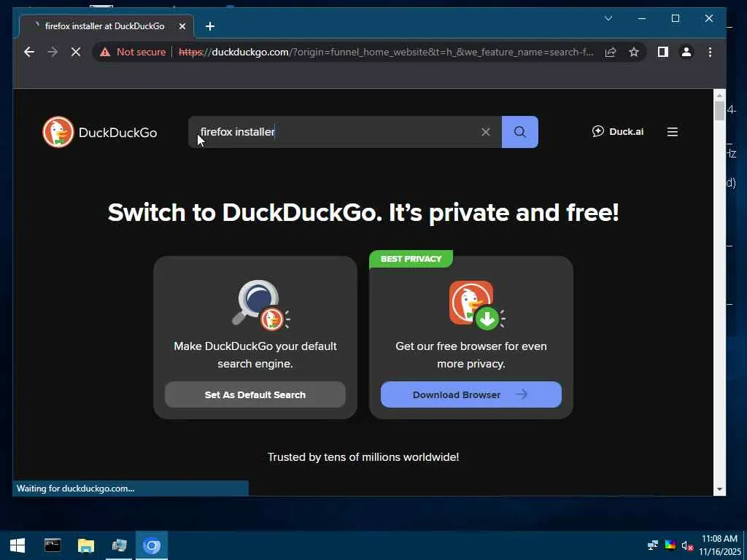
Task: Click the browser download duck illustration
Action: tap(477, 306)
